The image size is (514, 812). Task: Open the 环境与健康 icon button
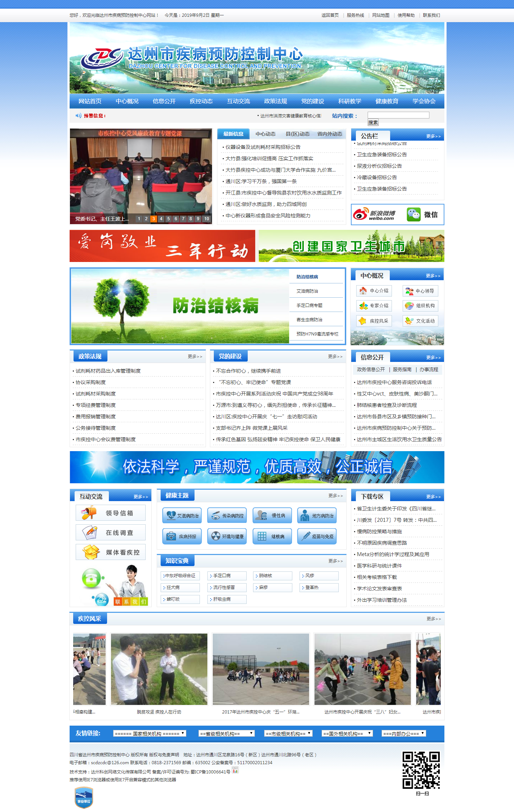click(227, 536)
